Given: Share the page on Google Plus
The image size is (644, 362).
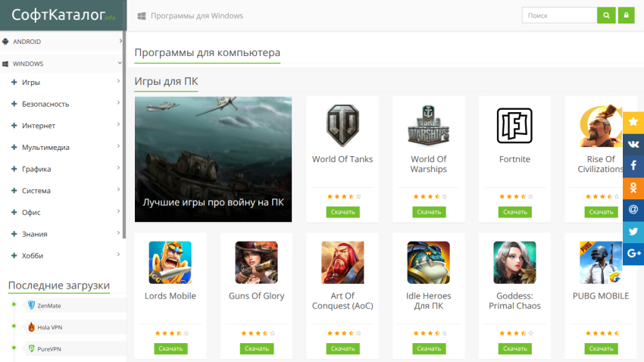Looking at the screenshot, I should (633, 254).
